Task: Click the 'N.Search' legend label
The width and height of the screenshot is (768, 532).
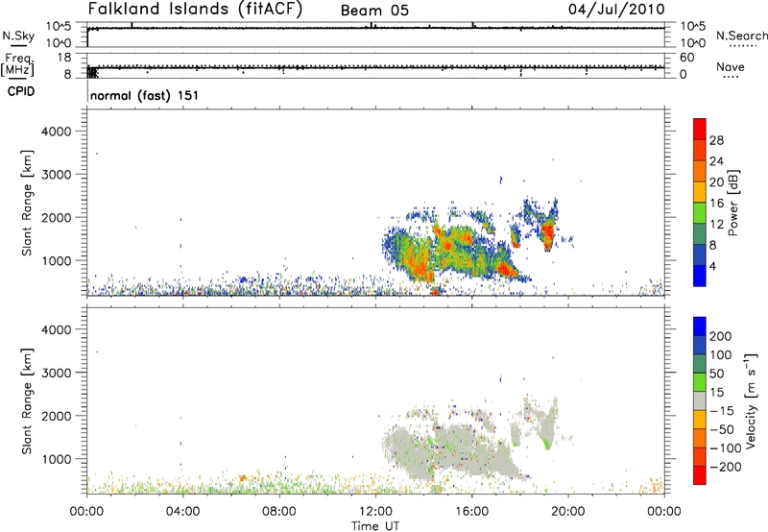Action: click(741, 36)
